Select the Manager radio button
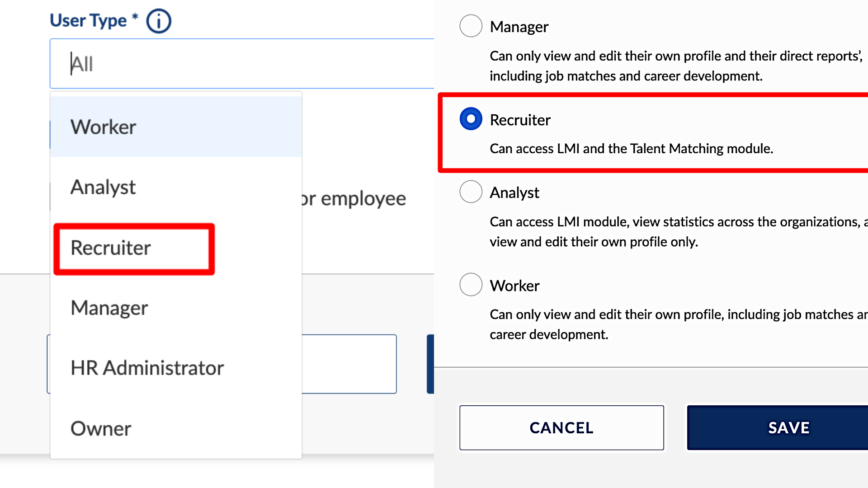 (x=471, y=26)
